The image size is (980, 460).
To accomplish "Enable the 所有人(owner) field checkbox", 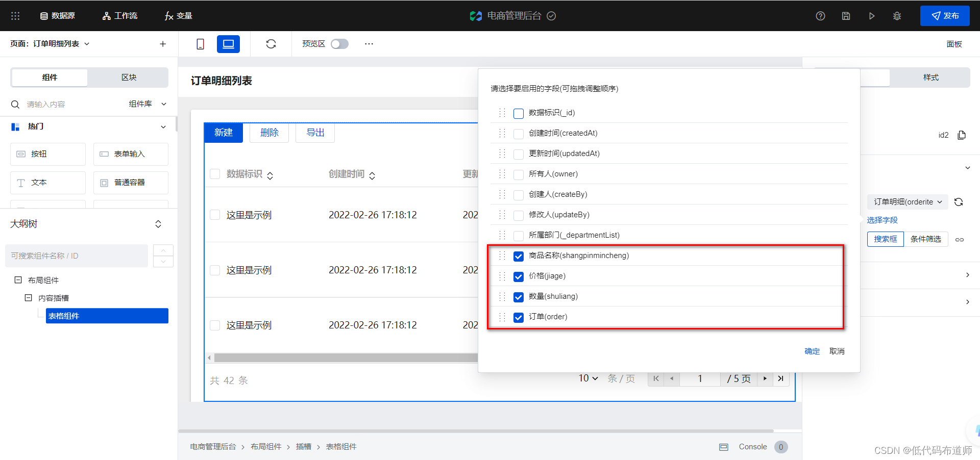I will 519,174.
